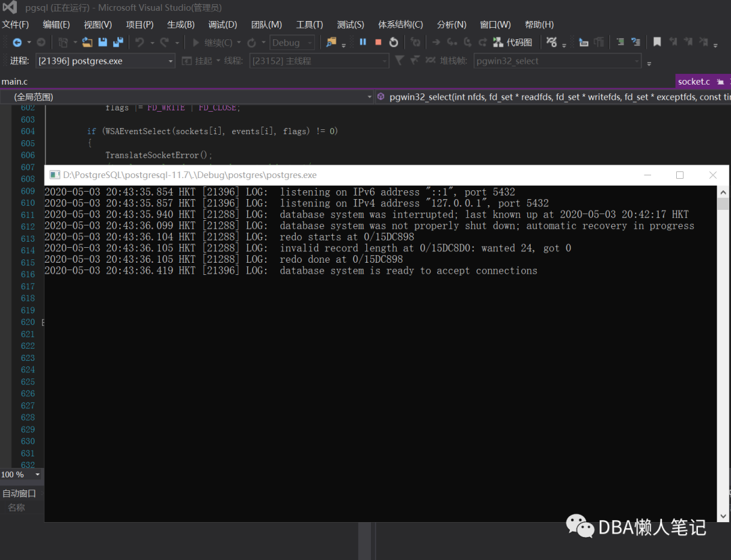Switch to the main.c editor tab

tap(14, 82)
